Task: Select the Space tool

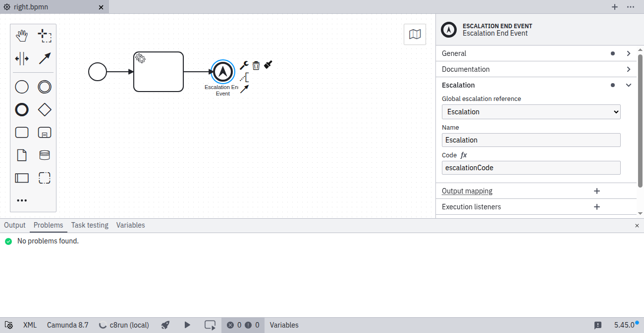Action: click(x=22, y=58)
